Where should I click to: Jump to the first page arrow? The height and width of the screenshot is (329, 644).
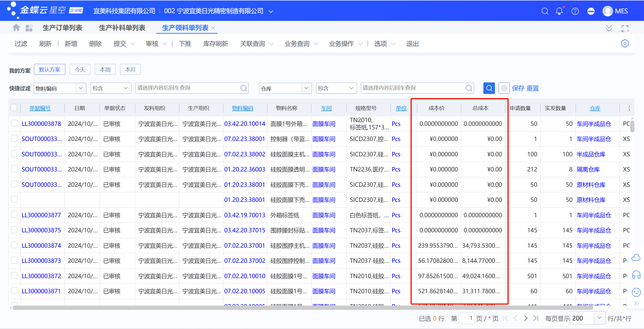coord(505,318)
